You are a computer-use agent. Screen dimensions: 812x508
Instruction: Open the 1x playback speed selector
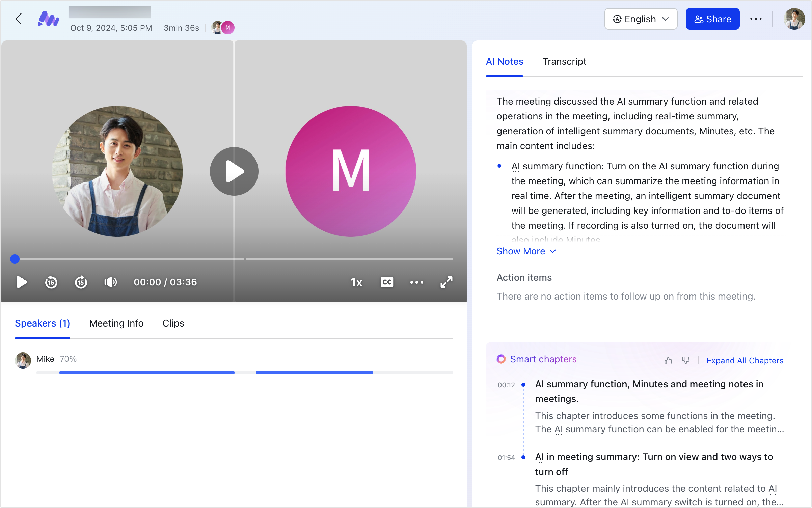[356, 282]
